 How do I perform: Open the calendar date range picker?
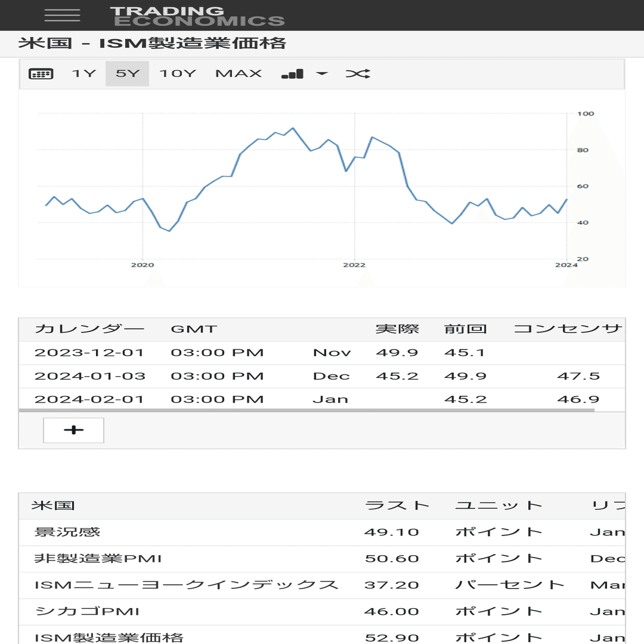tap(41, 74)
